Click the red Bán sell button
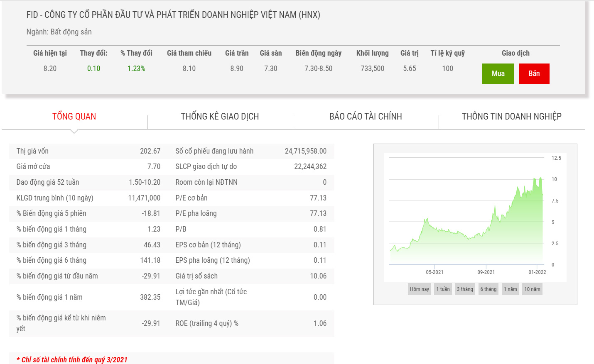This screenshot has width=594, height=364. coord(534,74)
